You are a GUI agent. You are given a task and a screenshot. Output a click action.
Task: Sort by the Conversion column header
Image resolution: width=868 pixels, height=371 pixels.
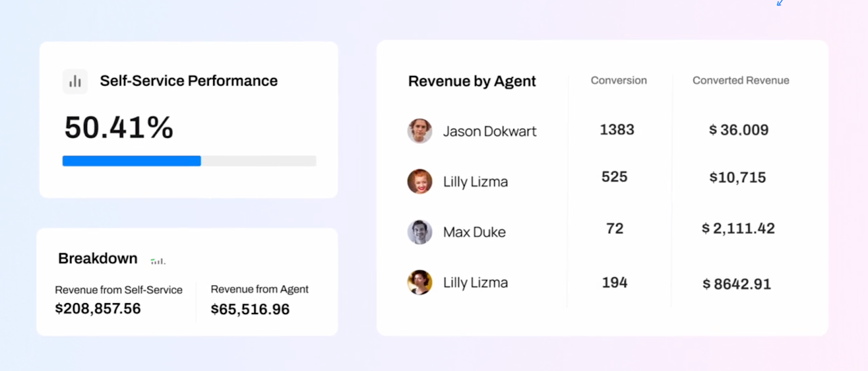[x=618, y=80]
